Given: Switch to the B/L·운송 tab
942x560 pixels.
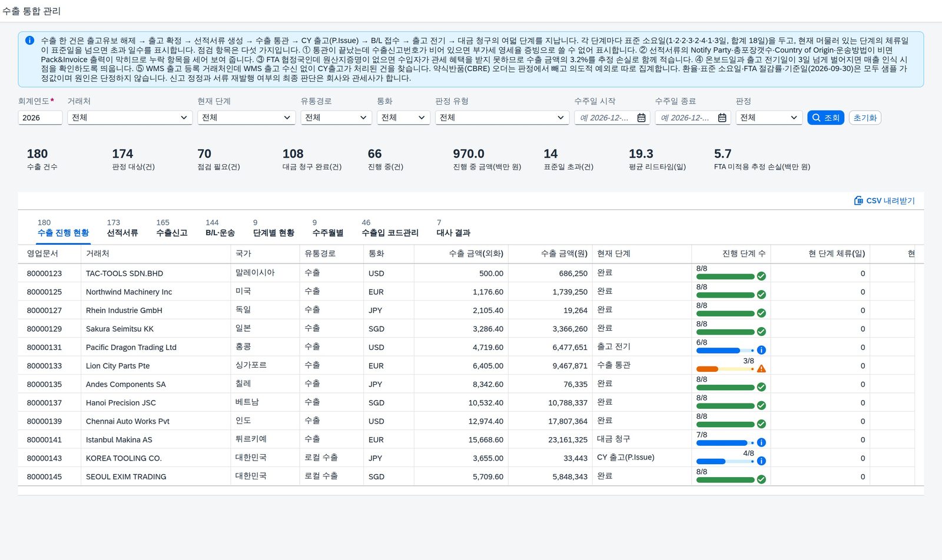Looking at the screenshot, I should [220, 233].
